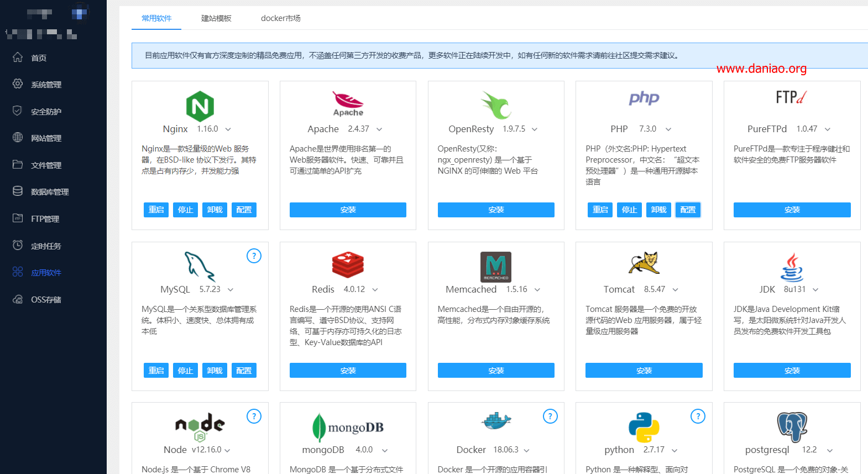This screenshot has height=474, width=868.
Task: Click the Apache feather logo
Action: point(348,103)
